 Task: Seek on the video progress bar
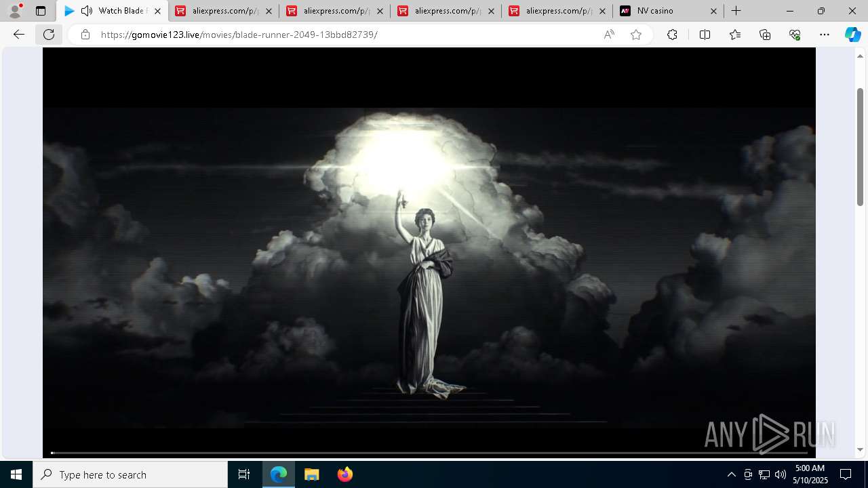[429, 452]
